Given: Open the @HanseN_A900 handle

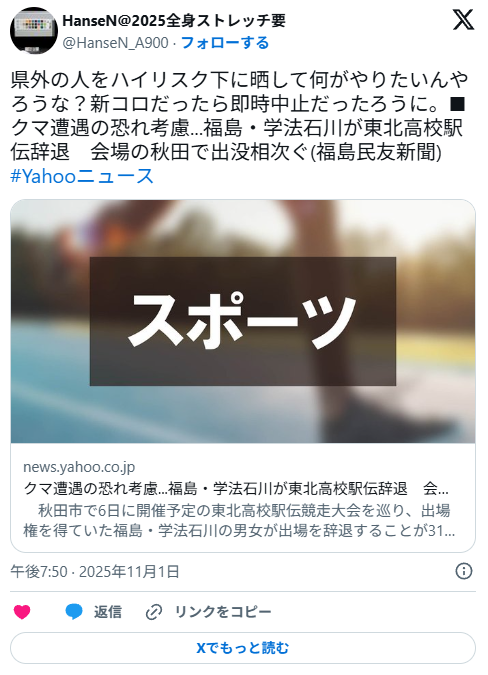Looking at the screenshot, I should [115, 43].
